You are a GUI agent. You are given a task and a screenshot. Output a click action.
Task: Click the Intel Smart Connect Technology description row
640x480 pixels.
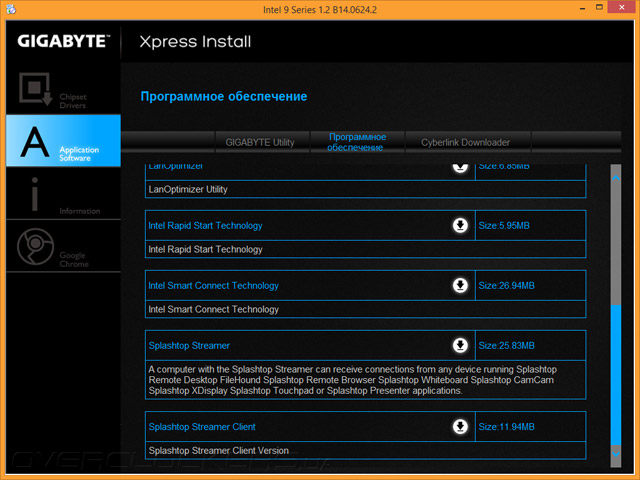click(365, 309)
